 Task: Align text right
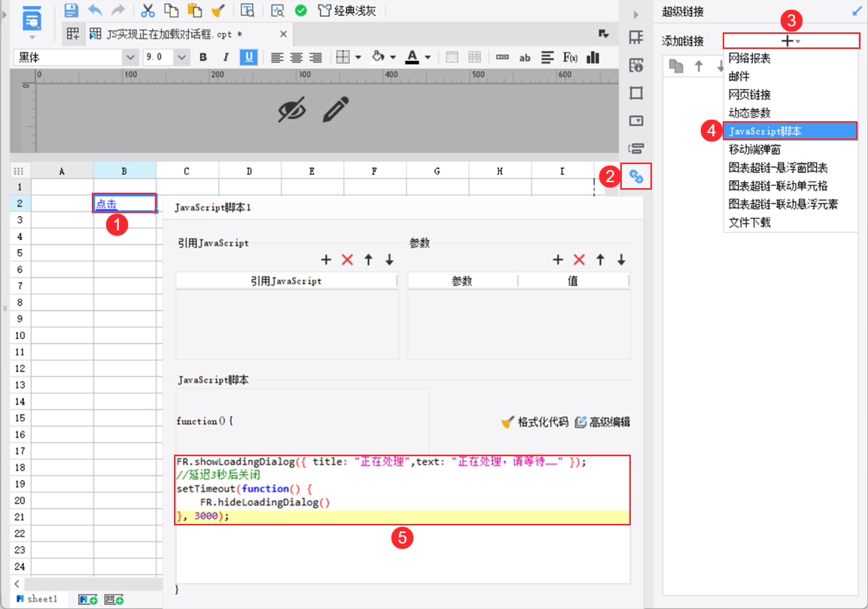(315, 57)
